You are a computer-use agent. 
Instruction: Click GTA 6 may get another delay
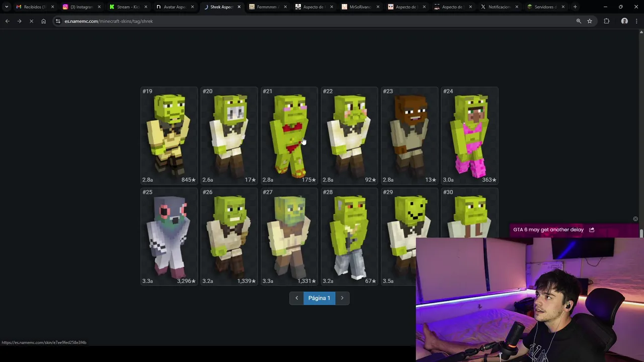click(x=548, y=230)
